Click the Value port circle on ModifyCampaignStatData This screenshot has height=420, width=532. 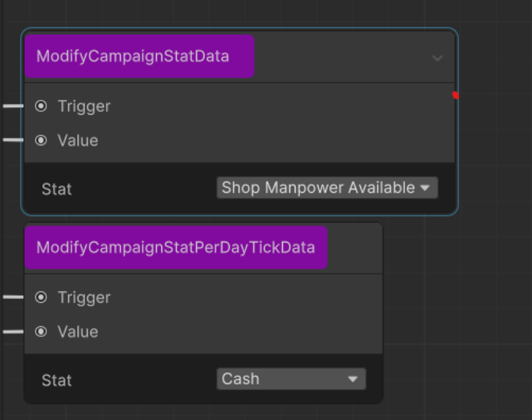tap(42, 141)
